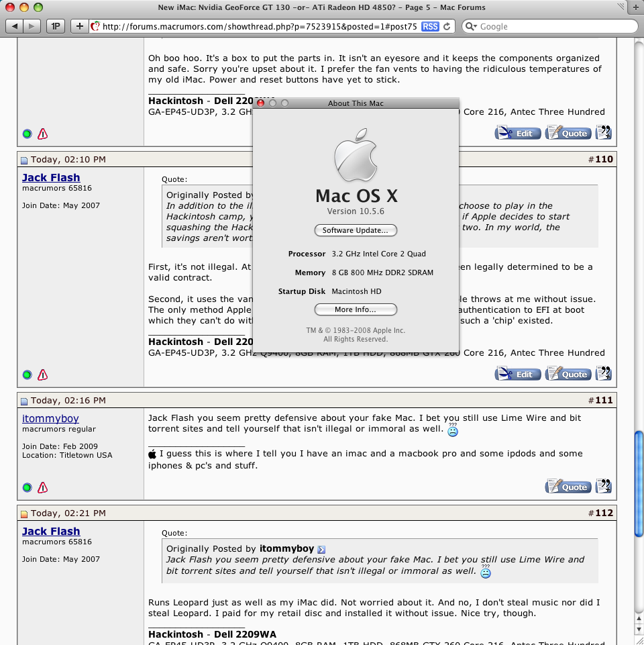Open permalink #111
Viewport: 644px width, 645px height.
[604, 400]
